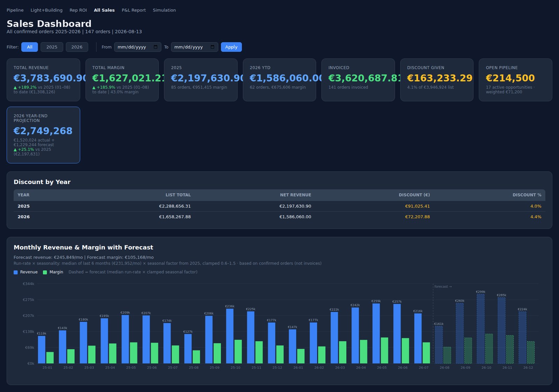Click list total €2,288,656.31
The height and width of the screenshot is (392, 559).
pos(175,206)
